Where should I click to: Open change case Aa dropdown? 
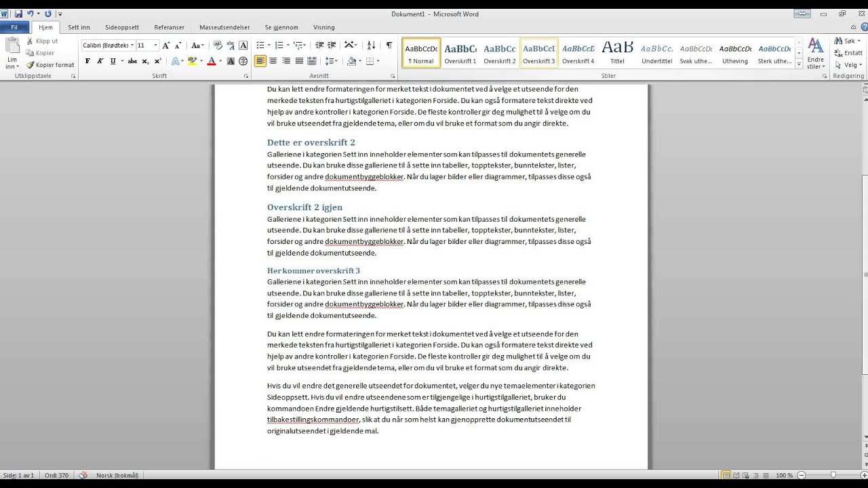(x=197, y=45)
